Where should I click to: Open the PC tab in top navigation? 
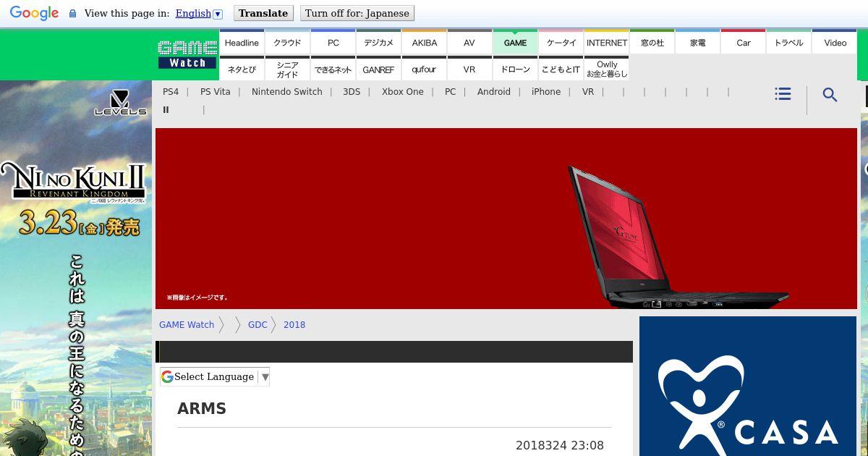(x=333, y=43)
